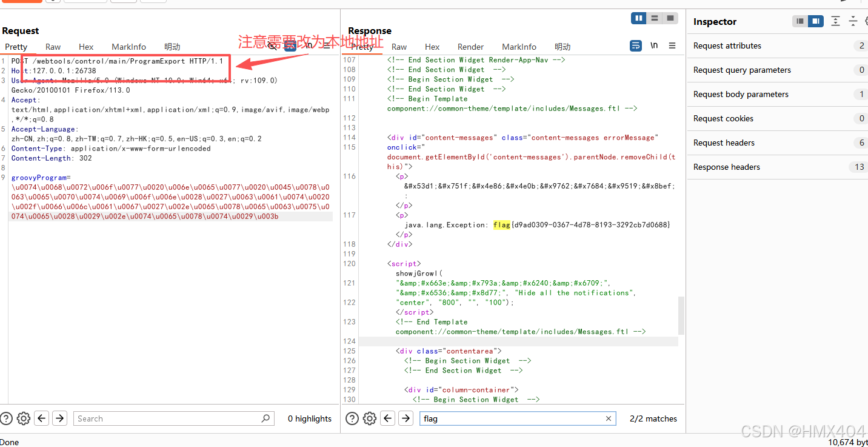
Task: Expand Request attributes section
Action: pyautogui.click(x=777, y=45)
